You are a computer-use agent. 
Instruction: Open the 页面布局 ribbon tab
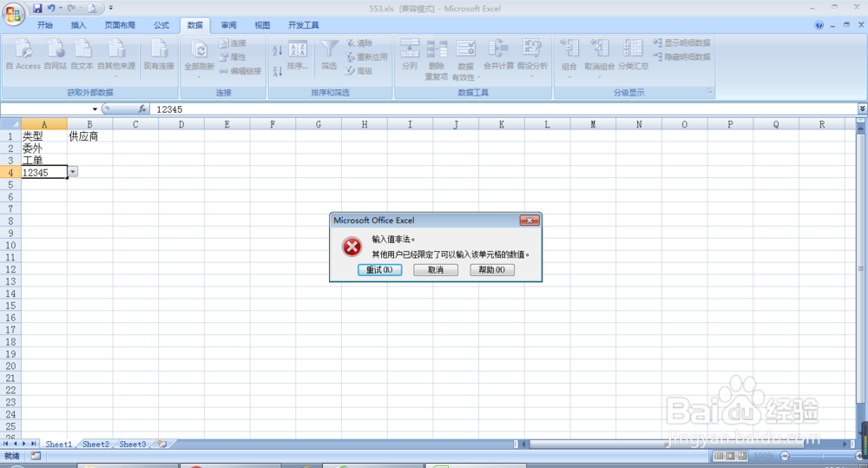[120, 25]
